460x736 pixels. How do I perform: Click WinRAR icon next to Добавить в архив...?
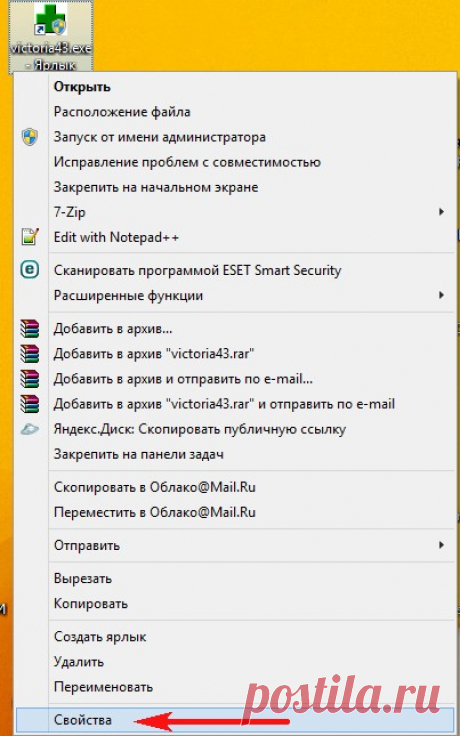pyautogui.click(x=30, y=329)
